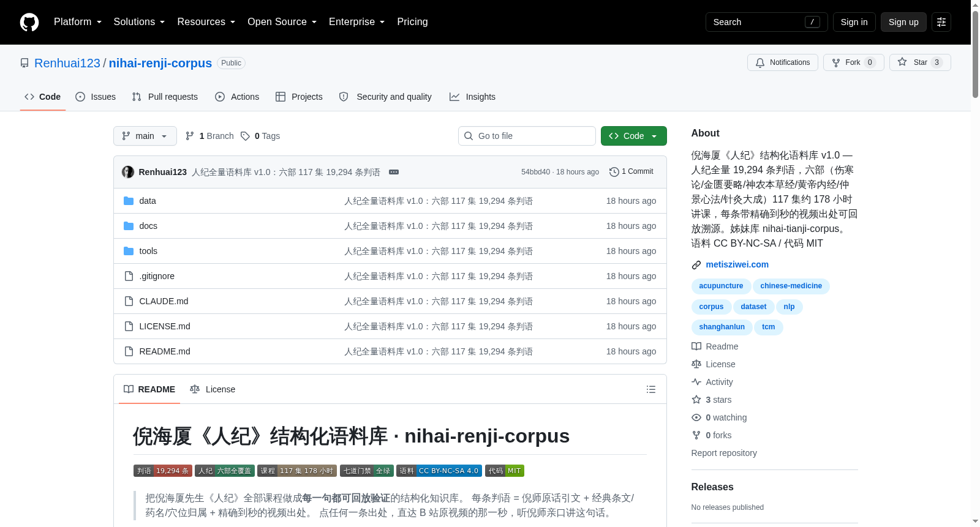This screenshot has width=980, height=527.
Task: Open the Pricing link
Action: [x=412, y=22]
